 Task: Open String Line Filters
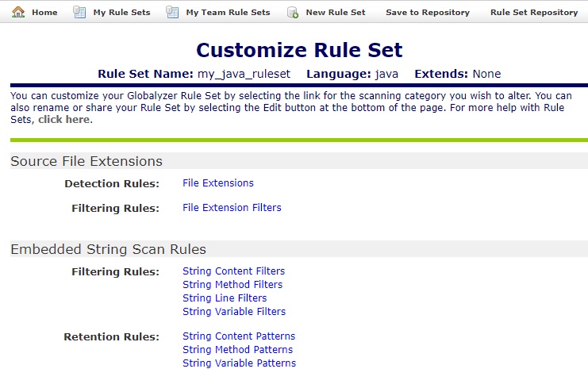coord(225,298)
